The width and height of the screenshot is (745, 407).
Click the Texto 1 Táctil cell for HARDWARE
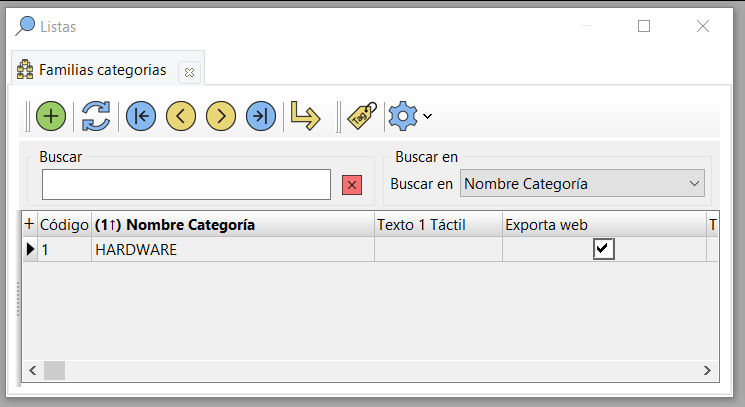click(x=438, y=249)
